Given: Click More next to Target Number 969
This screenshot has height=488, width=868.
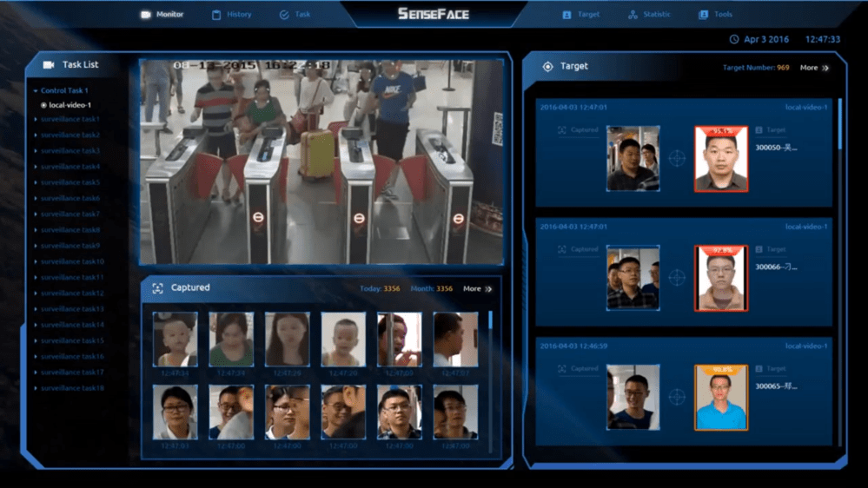Looking at the screenshot, I should point(813,68).
